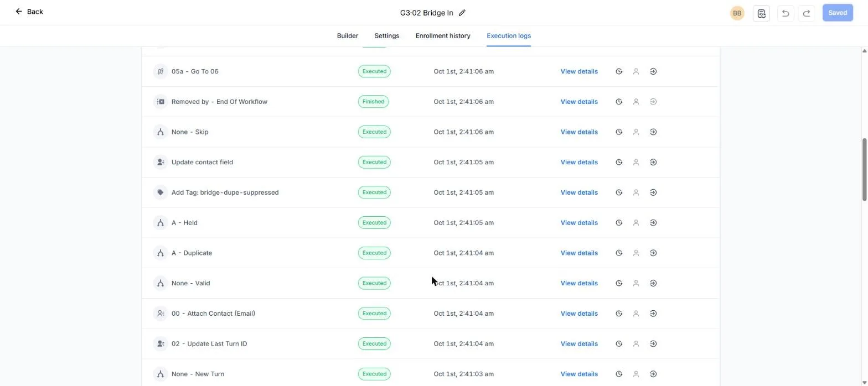Image resolution: width=868 pixels, height=386 pixels.
Task: Click the circled arrow icon on the 05a - Go To 06 row
Action: [x=653, y=71]
